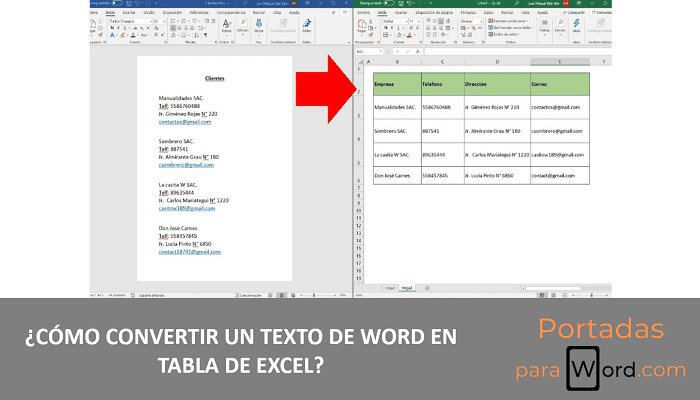Open Excel Fórmulas ribbon tab
The image size is (700, 400).
pos(468,12)
